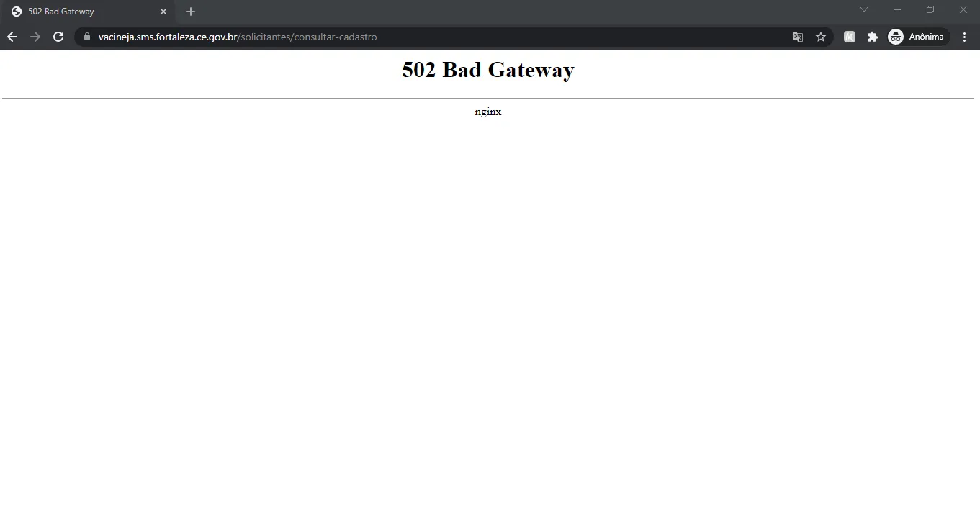
Task: Open the Extensions puzzle piece menu
Action: [873, 37]
